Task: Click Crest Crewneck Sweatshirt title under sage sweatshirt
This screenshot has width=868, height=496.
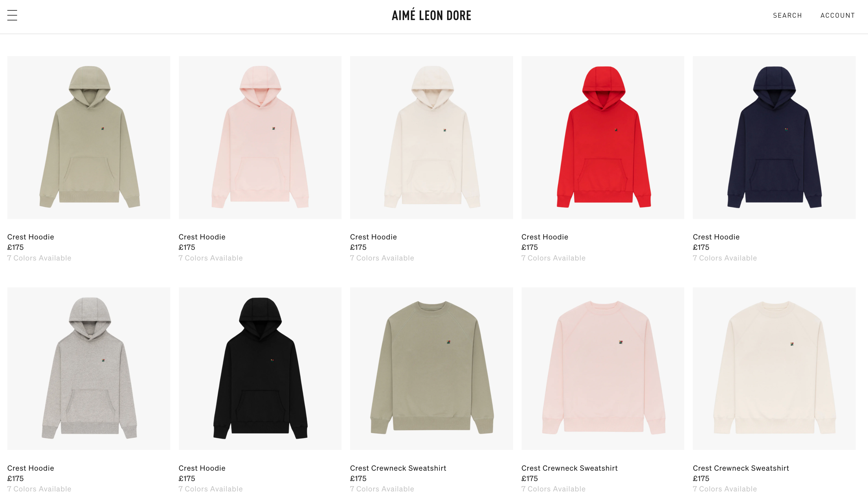Action: [x=398, y=468]
